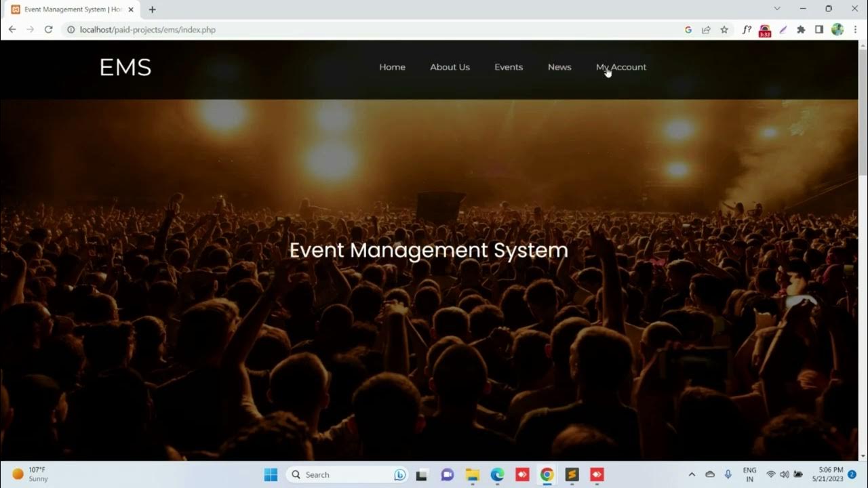Image resolution: width=868 pixels, height=488 pixels.
Task: Reload the page with the refresh icon
Action: tap(48, 29)
